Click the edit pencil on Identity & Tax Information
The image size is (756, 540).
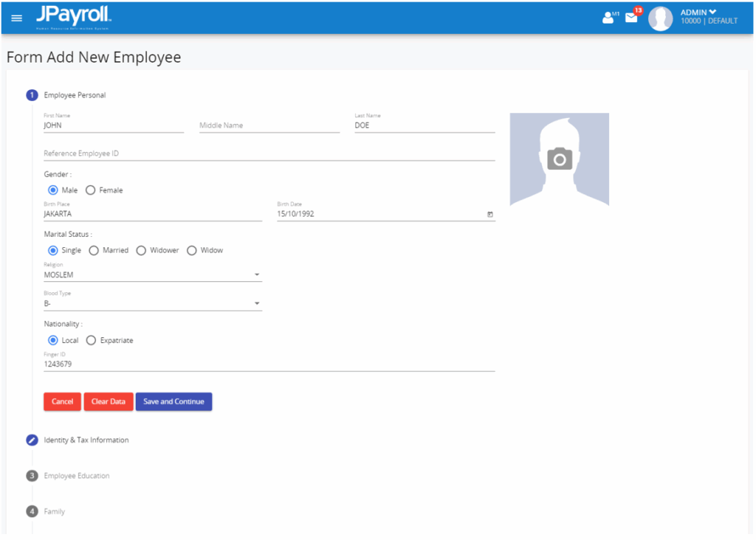click(31, 440)
